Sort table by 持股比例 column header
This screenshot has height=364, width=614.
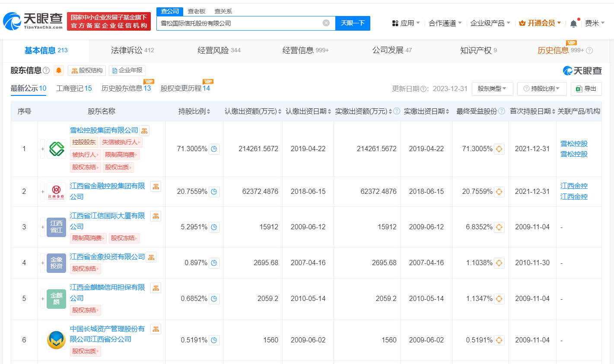(194, 111)
